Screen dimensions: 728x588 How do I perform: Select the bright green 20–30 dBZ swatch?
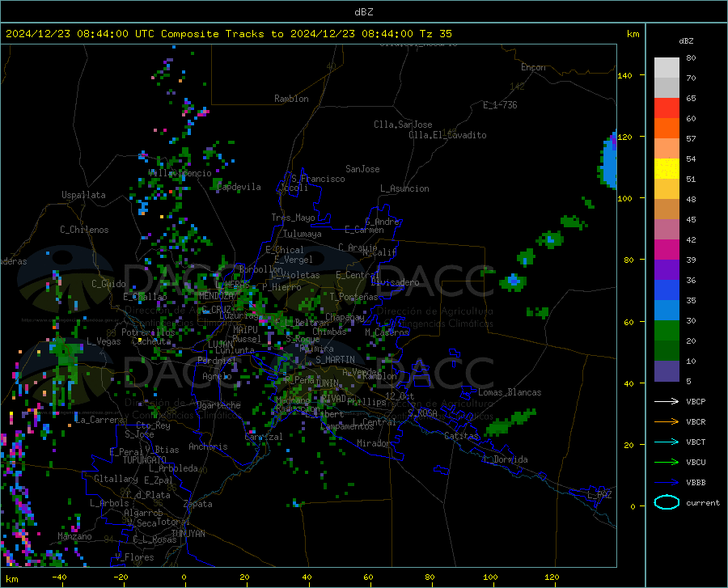[667, 331]
